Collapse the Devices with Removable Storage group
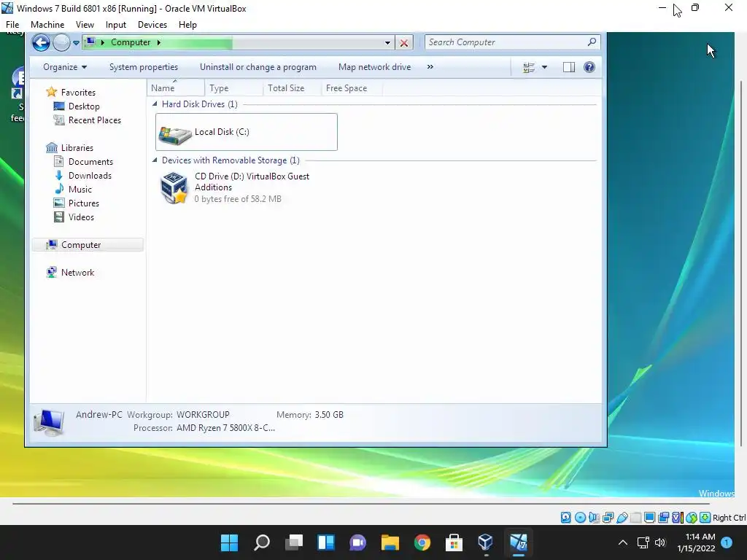The height and width of the screenshot is (560, 747). 155,160
